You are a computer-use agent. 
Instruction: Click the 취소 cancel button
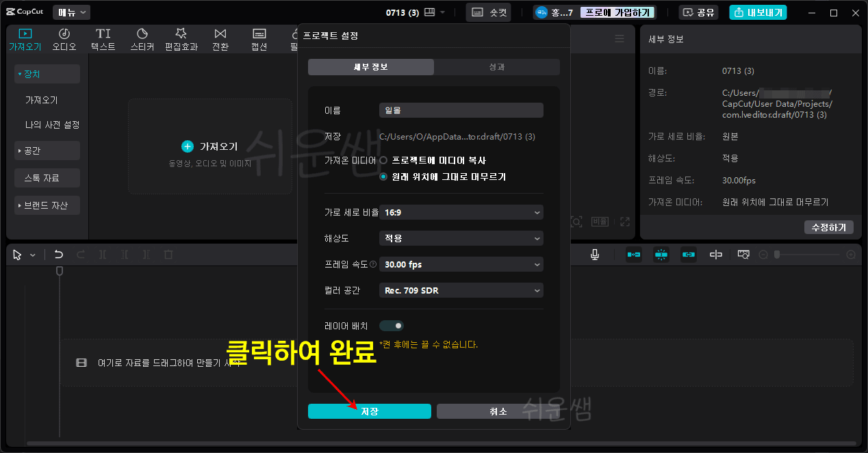coord(498,411)
